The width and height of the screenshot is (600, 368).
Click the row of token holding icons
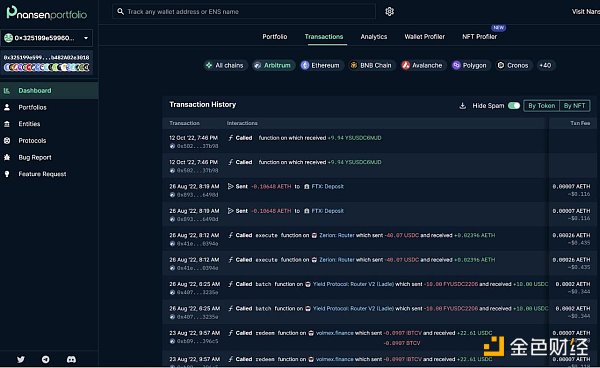[x=46, y=67]
